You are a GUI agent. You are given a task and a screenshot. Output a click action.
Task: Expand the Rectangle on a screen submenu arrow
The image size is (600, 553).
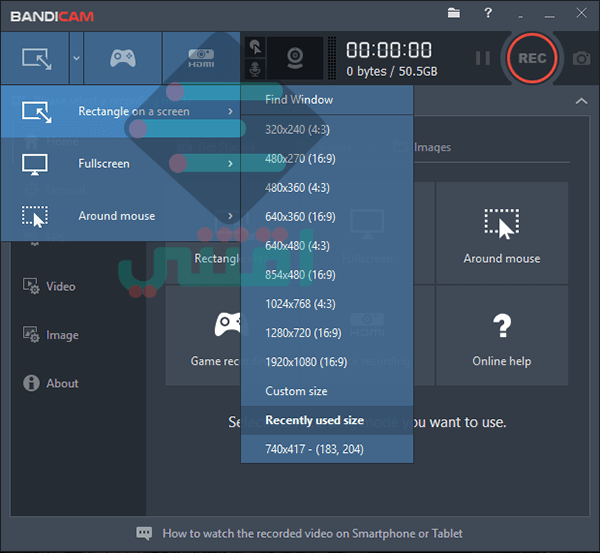(230, 111)
